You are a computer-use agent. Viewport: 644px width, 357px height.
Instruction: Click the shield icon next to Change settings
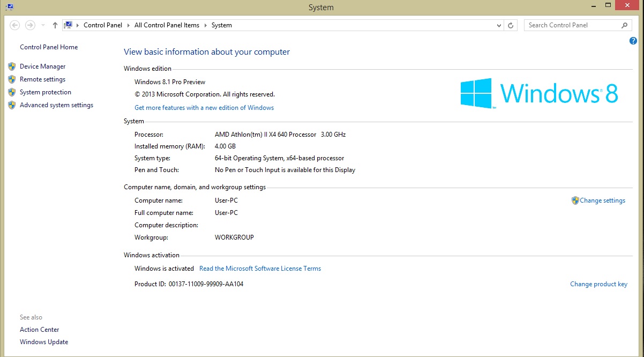pyautogui.click(x=575, y=200)
